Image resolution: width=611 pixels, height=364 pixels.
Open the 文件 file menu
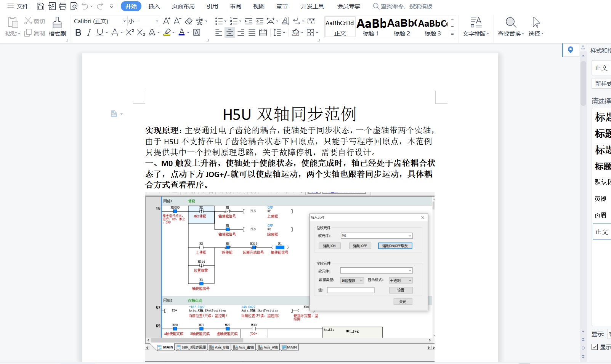[18, 6]
